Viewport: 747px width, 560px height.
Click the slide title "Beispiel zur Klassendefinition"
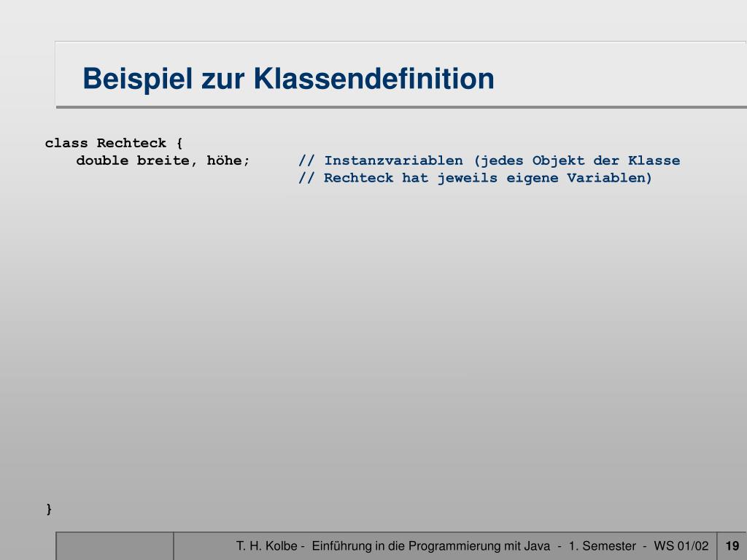point(288,79)
